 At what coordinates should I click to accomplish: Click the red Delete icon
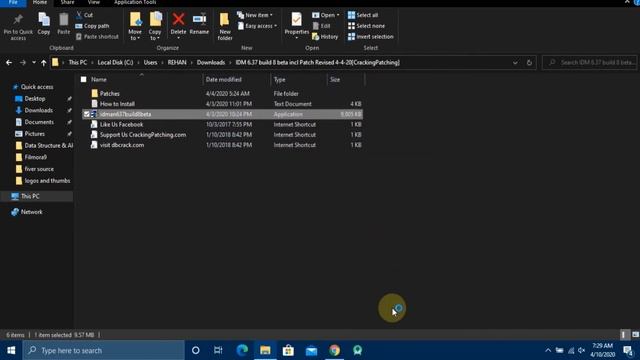tap(178, 19)
